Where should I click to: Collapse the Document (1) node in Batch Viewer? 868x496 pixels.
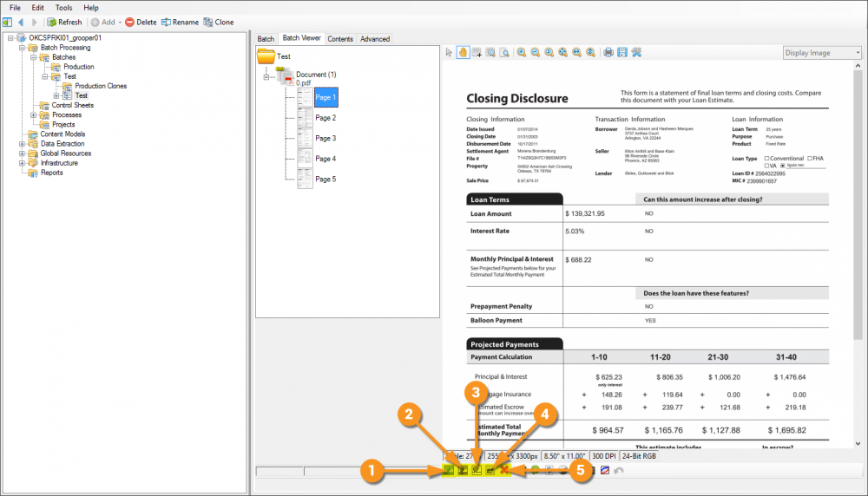tap(266, 77)
